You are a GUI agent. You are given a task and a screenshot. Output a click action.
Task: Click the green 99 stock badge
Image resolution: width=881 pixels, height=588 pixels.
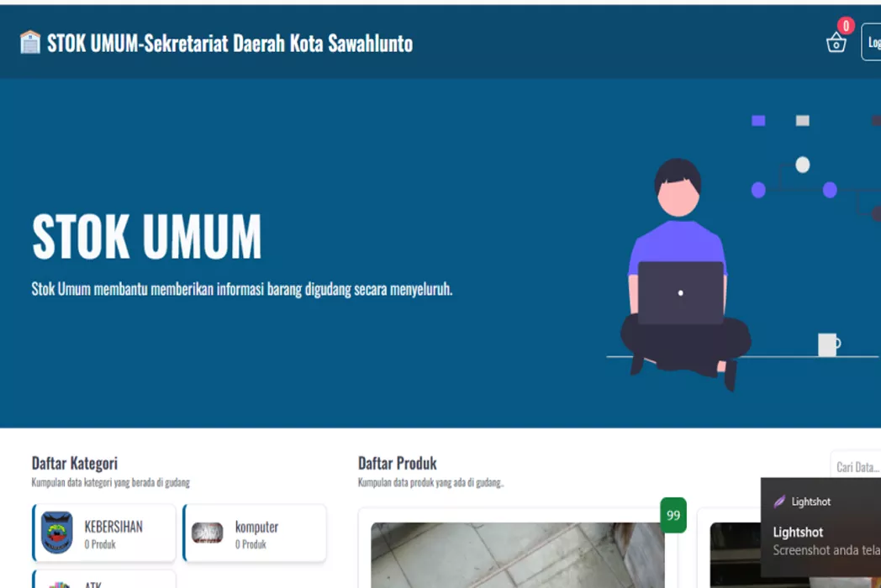[x=673, y=515]
